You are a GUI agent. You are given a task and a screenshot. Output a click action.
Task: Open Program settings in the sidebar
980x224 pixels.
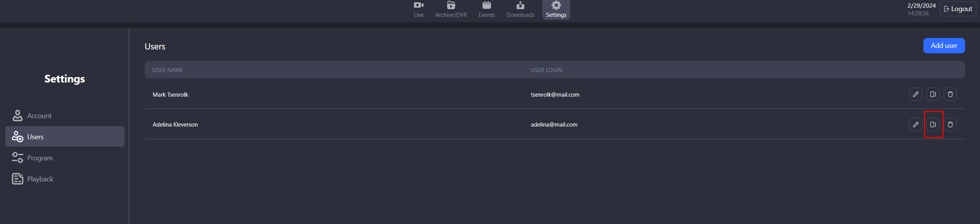click(x=40, y=158)
